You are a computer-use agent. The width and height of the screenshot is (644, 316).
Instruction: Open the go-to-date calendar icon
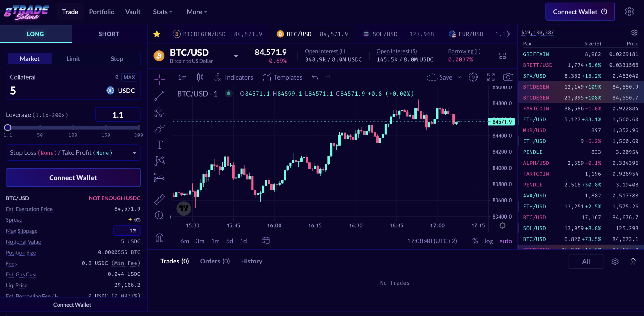pyautogui.click(x=266, y=241)
